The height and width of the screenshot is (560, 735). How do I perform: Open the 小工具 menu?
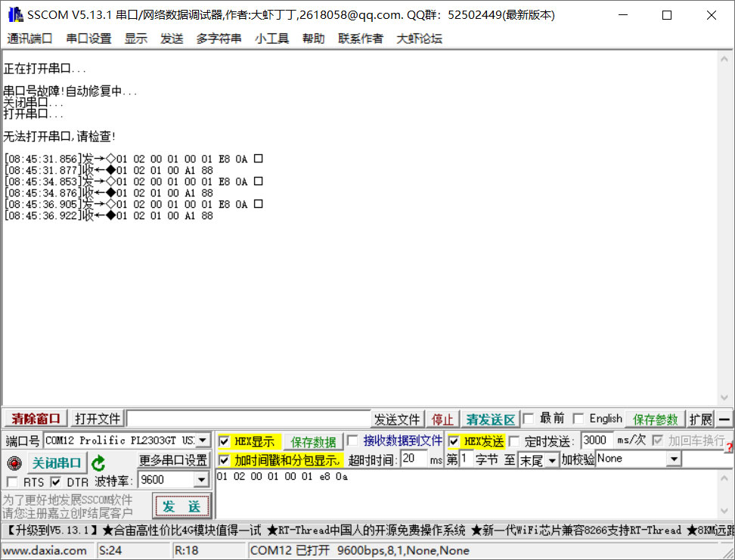pyautogui.click(x=272, y=39)
